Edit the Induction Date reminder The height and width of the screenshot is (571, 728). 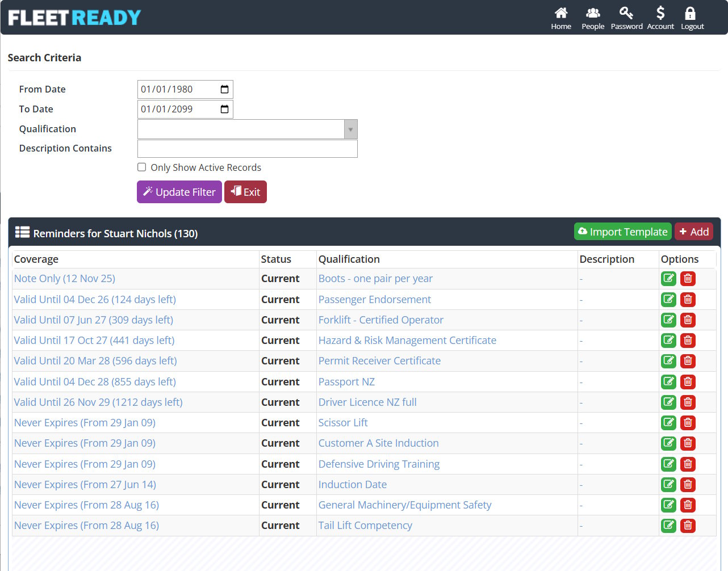click(669, 484)
